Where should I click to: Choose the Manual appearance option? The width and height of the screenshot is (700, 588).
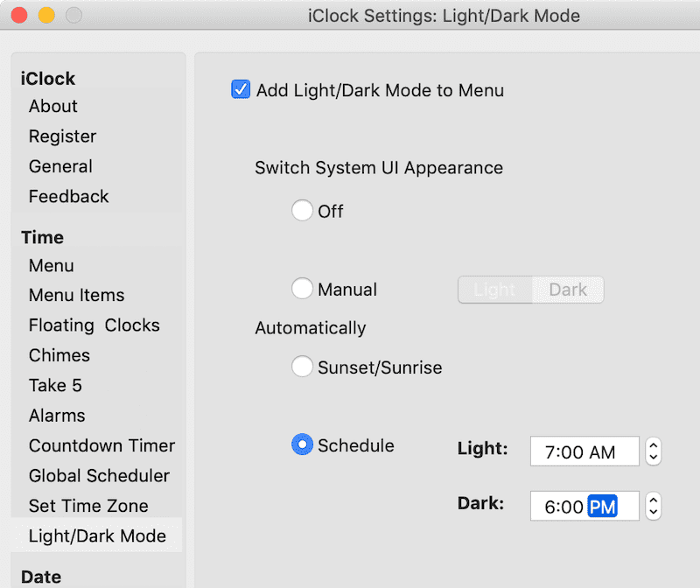tap(302, 289)
